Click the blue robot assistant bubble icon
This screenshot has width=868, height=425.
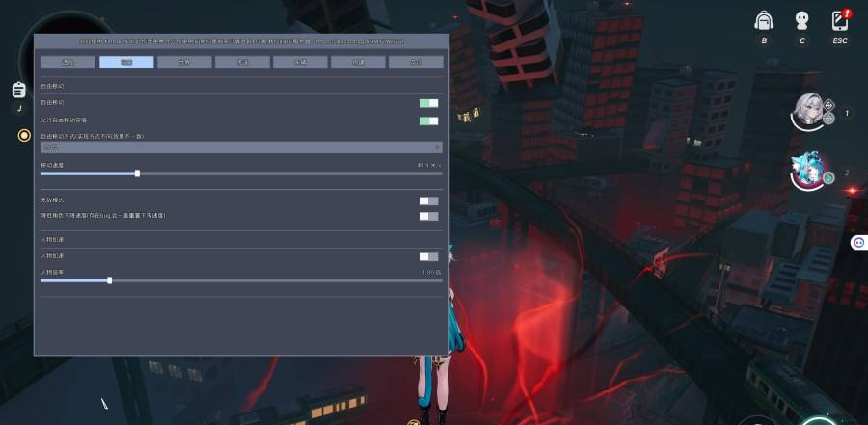click(858, 242)
